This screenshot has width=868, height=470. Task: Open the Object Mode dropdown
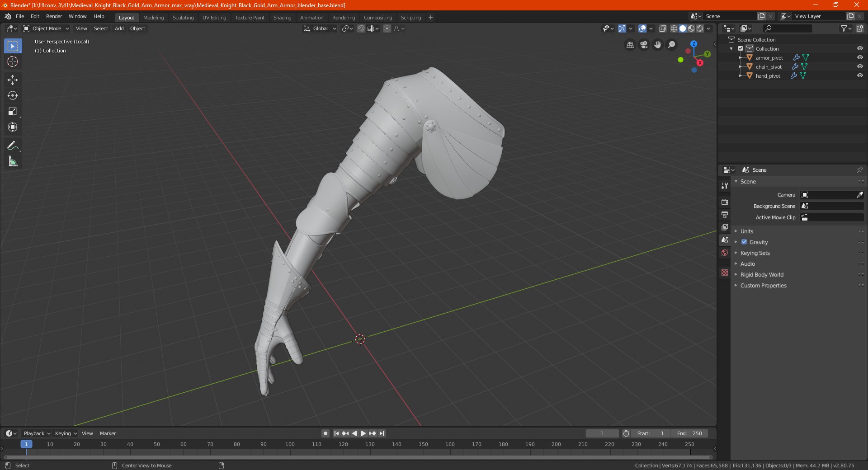pyautogui.click(x=46, y=28)
